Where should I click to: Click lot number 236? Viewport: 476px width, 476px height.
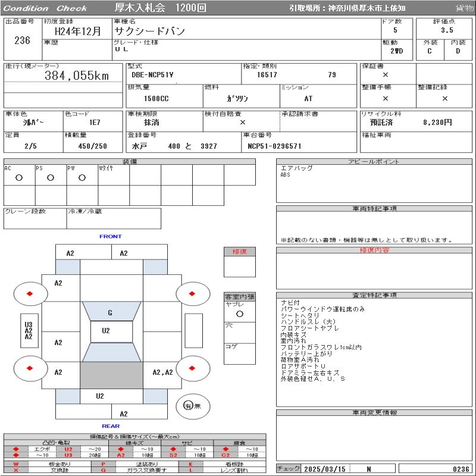22,40
